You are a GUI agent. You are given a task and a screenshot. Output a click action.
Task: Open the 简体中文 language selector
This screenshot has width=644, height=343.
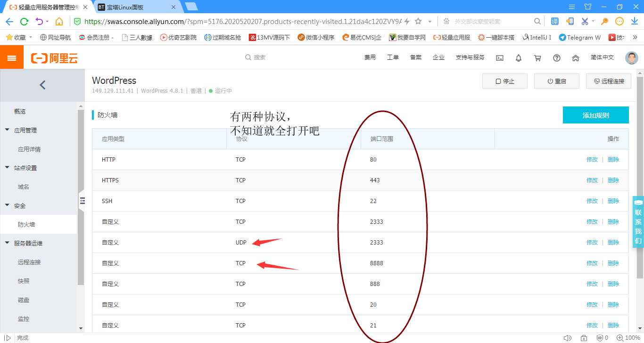(603, 57)
